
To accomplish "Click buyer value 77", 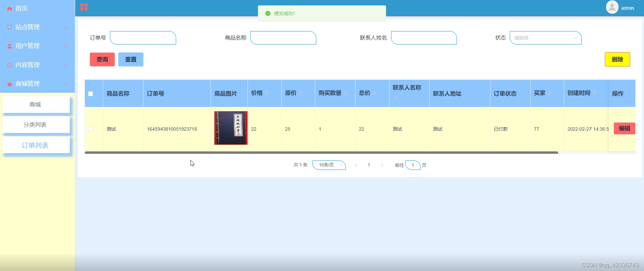I will point(537,129).
